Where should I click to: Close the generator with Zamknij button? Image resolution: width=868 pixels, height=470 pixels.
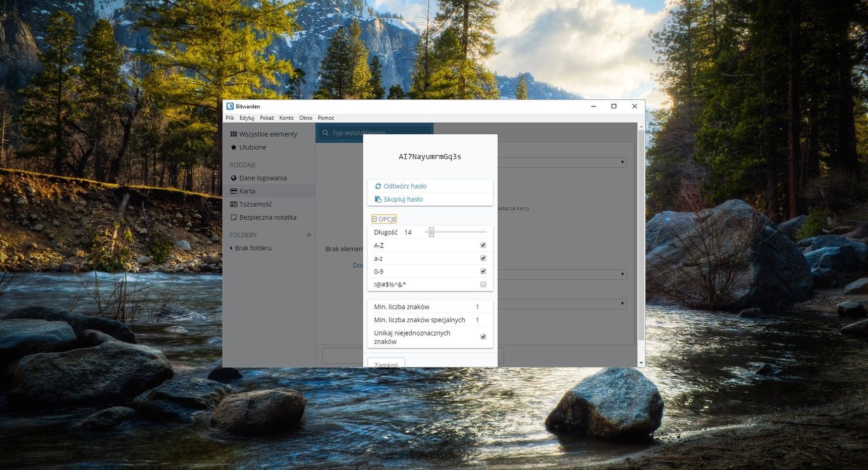click(386, 363)
